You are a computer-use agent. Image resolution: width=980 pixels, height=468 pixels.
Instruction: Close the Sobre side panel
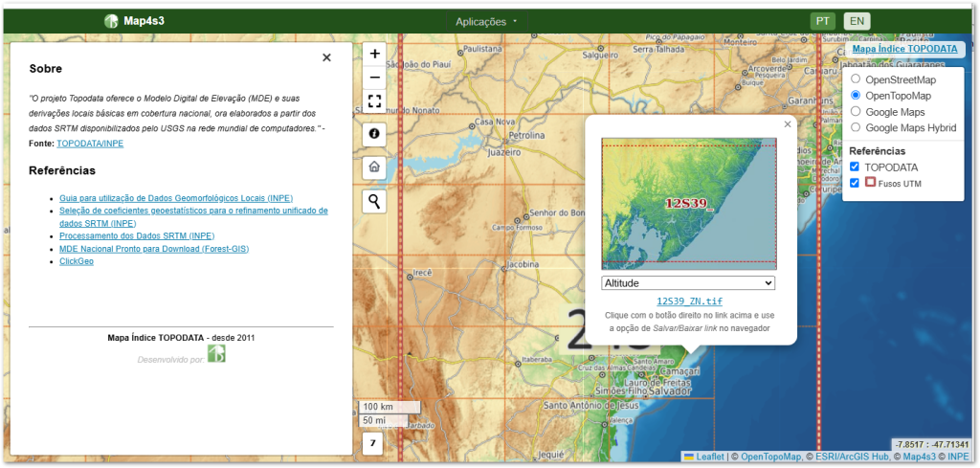tap(326, 57)
